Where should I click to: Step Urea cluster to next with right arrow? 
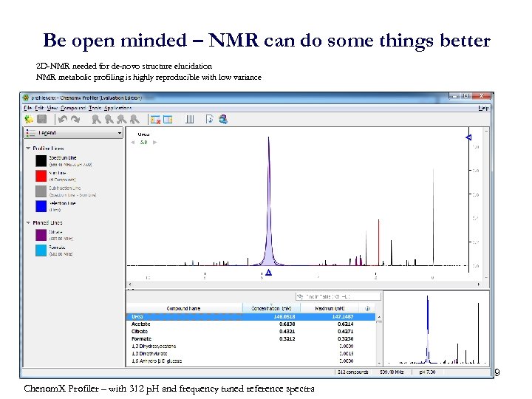click(154, 143)
